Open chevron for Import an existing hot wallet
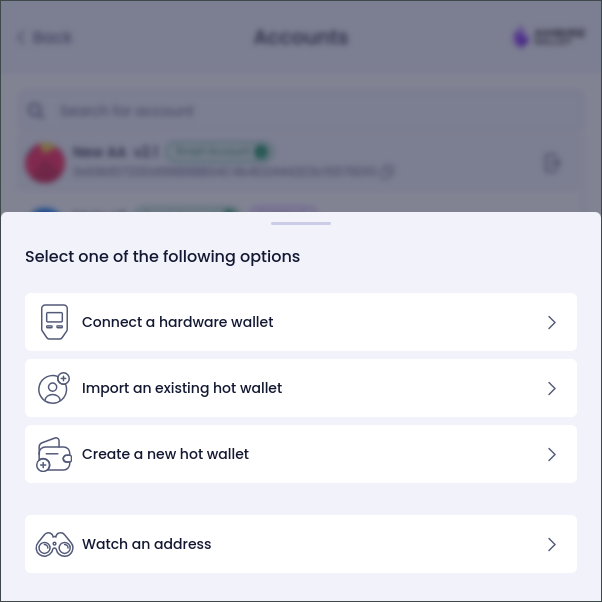The height and width of the screenshot is (602, 602). (x=552, y=389)
